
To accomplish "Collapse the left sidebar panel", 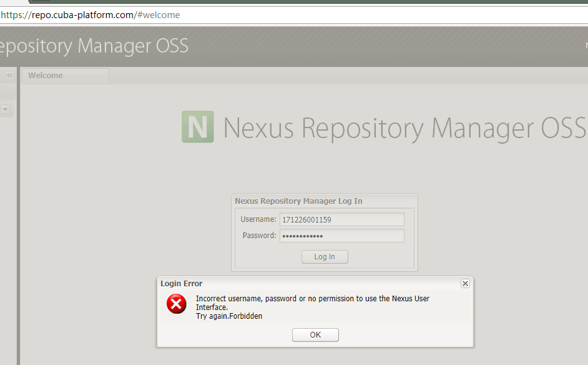I will 9,76.
